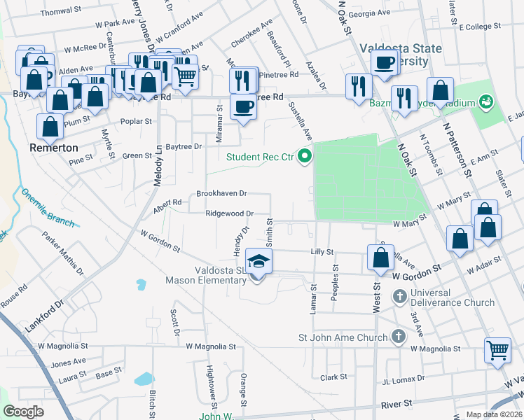Select the shopping bag marker left of W Adair St
524x420 pixels.
(x=460, y=239)
